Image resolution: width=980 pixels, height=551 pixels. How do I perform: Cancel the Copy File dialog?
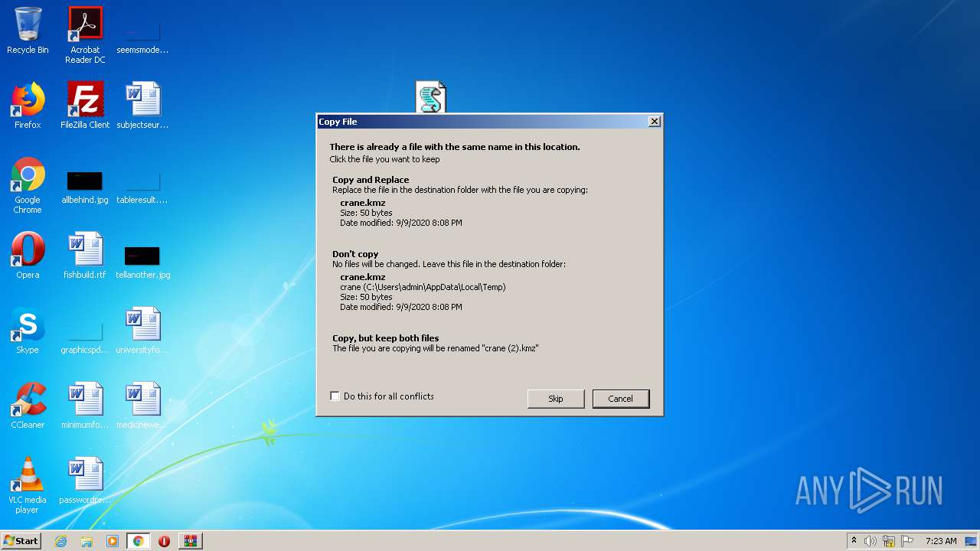point(621,399)
